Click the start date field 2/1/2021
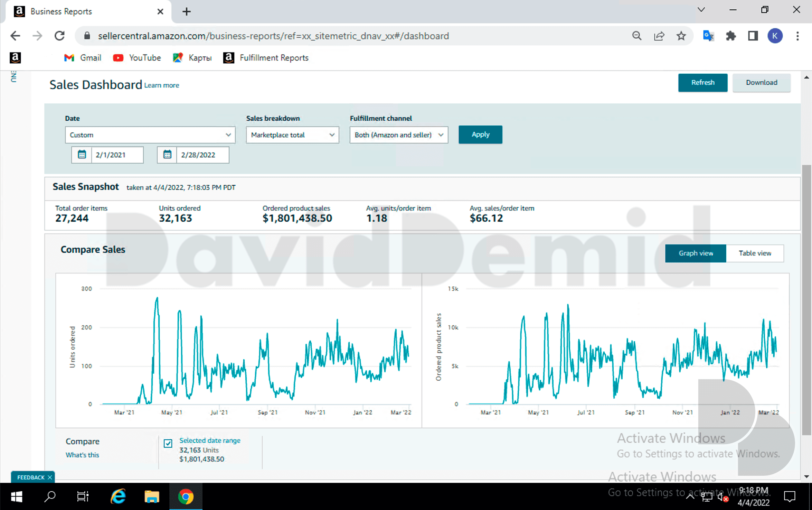812x510 pixels. coord(117,155)
